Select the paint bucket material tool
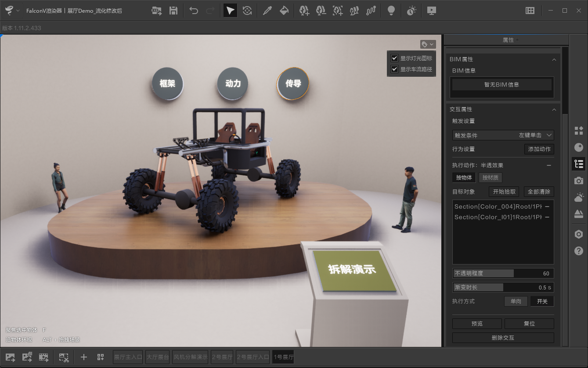The height and width of the screenshot is (368, 588). (x=284, y=11)
